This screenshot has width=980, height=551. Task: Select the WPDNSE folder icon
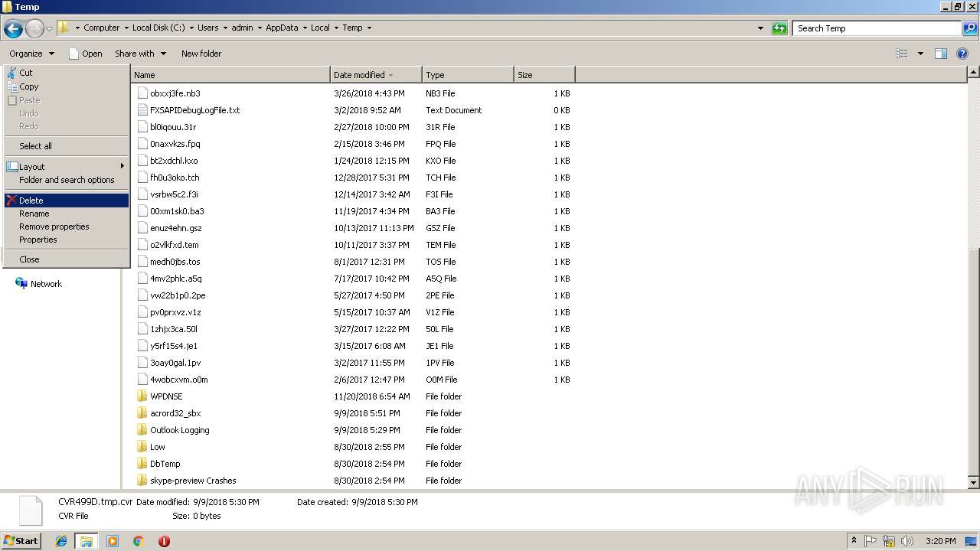tap(142, 396)
